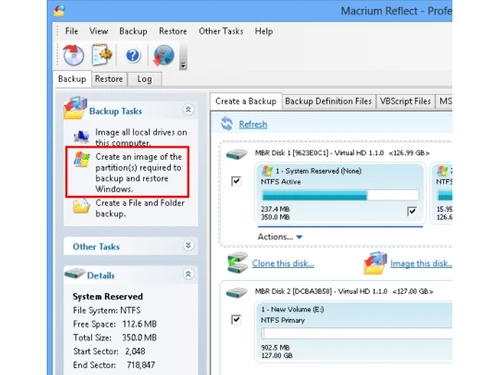
Task: Click the Free Space 112.6 MB value
Action: click(x=139, y=324)
